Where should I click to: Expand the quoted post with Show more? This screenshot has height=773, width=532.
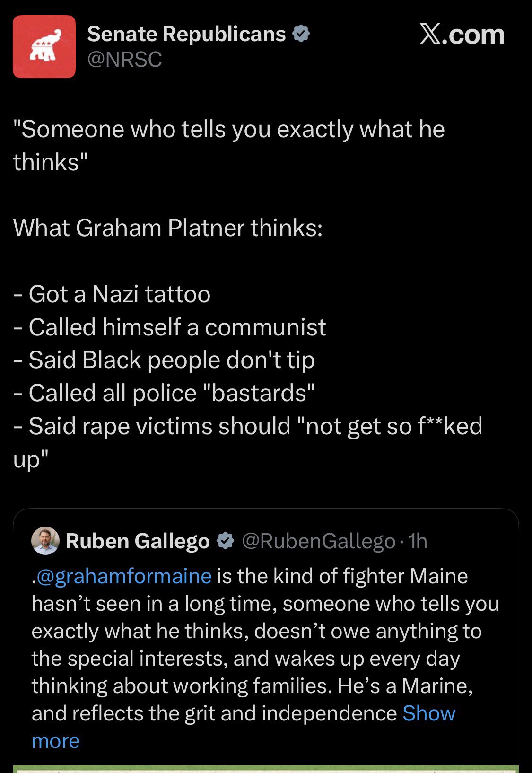point(428,713)
